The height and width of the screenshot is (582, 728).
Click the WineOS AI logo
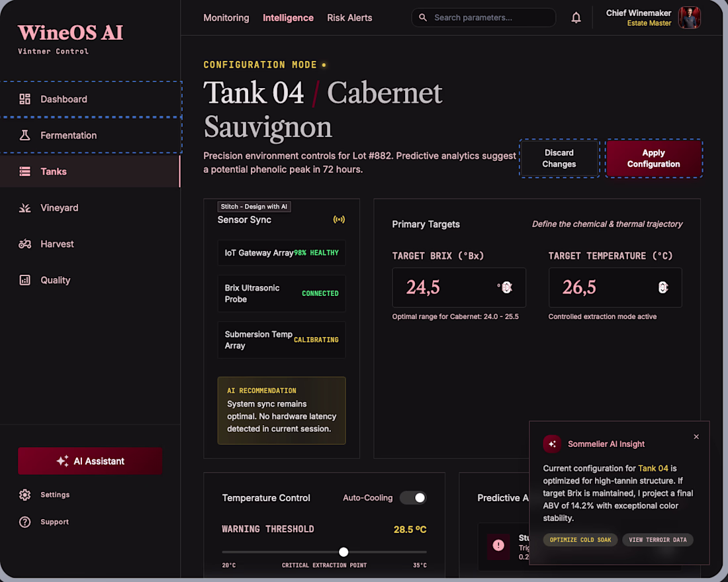click(x=71, y=32)
